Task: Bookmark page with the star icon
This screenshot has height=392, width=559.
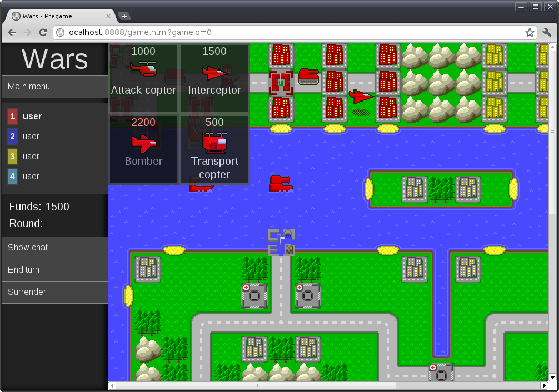Action: coord(530,32)
